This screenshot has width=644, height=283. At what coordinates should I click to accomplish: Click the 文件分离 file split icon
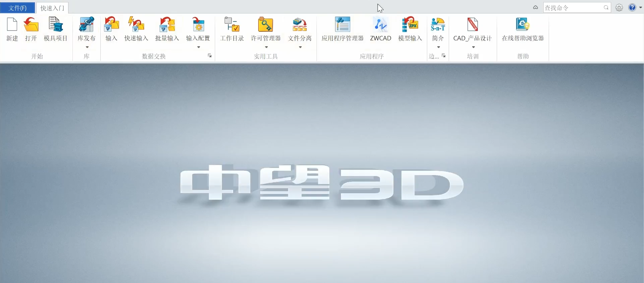tap(300, 25)
